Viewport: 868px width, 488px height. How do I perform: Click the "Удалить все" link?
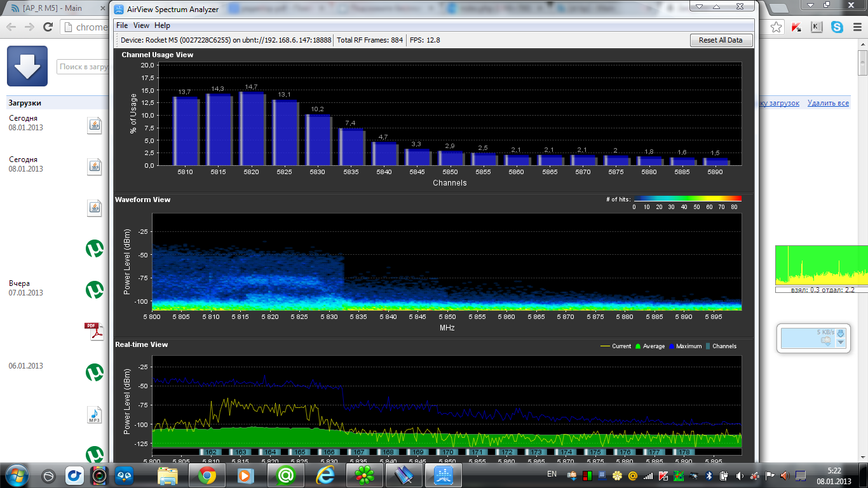828,103
